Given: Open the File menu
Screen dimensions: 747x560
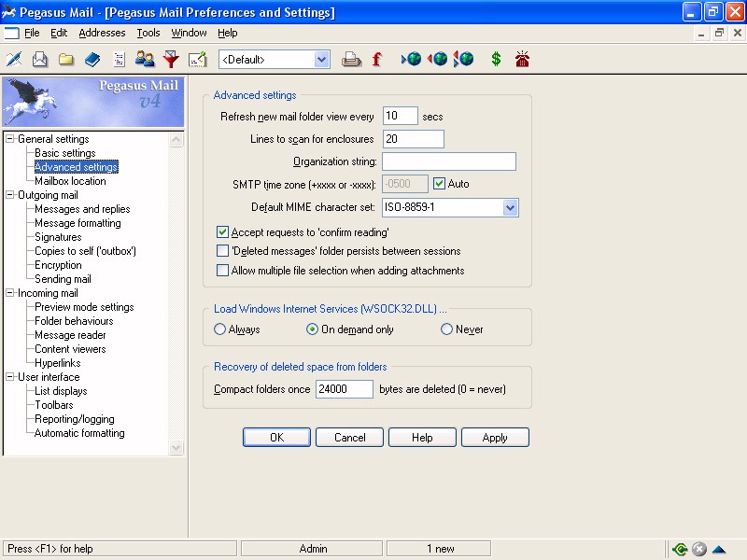Looking at the screenshot, I should coord(32,33).
